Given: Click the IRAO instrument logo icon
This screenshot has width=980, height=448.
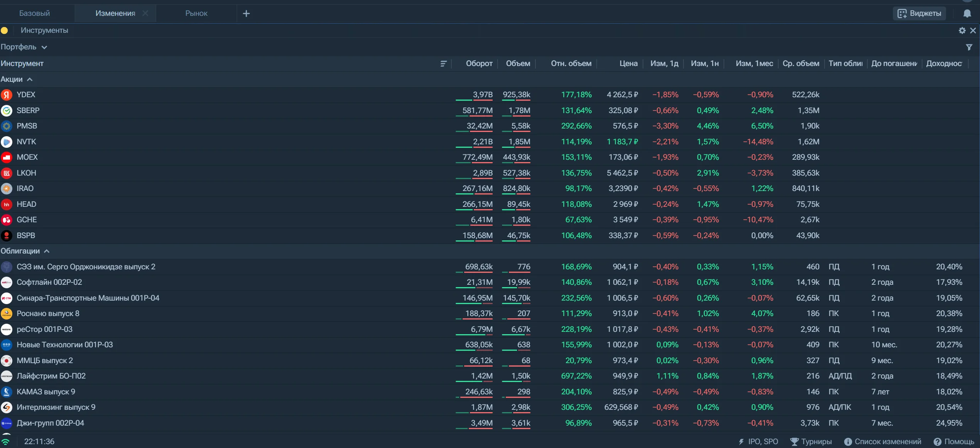Looking at the screenshot, I should click(7, 189).
